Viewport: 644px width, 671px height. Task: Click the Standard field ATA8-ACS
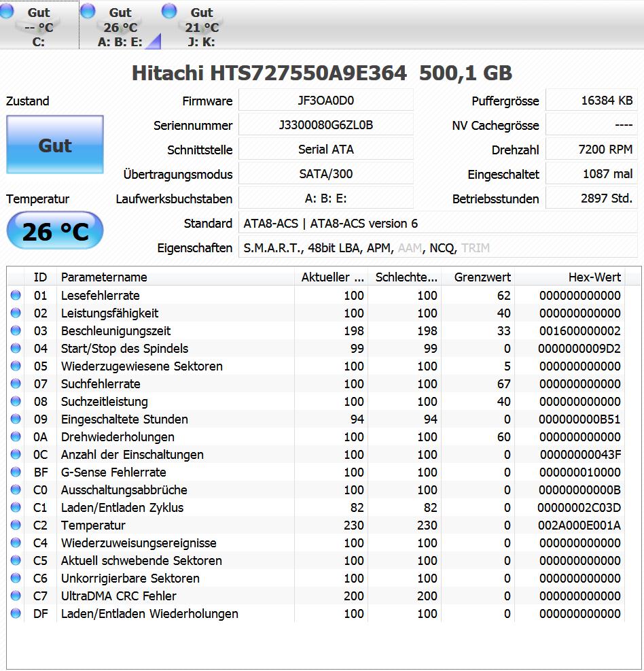[x=438, y=223]
